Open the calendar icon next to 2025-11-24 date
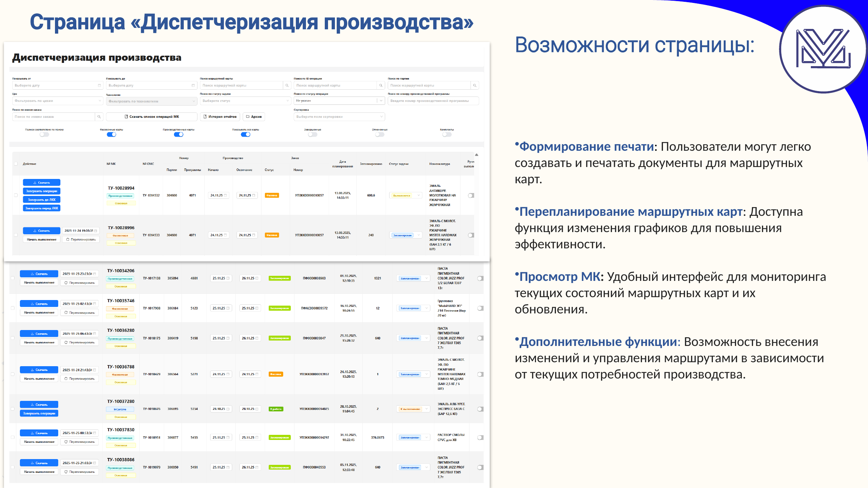 pos(96,231)
